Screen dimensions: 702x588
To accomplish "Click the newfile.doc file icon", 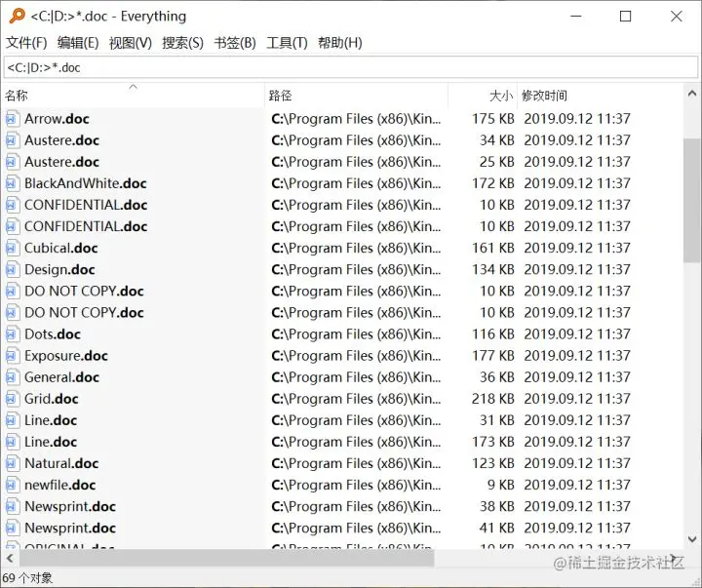I will [x=12, y=485].
